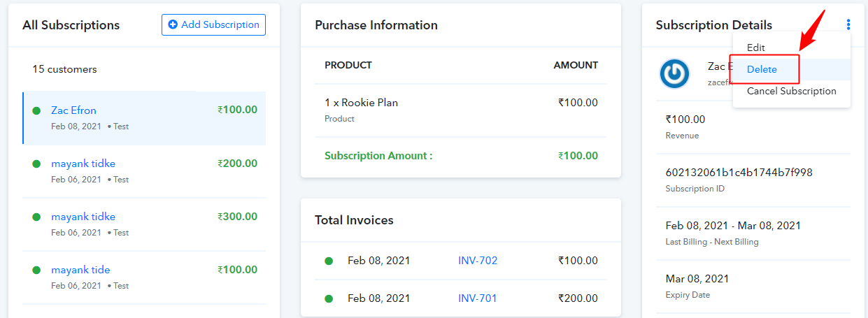Click green status dot beside INV-701
The height and width of the screenshot is (318, 868).
coord(329,298)
